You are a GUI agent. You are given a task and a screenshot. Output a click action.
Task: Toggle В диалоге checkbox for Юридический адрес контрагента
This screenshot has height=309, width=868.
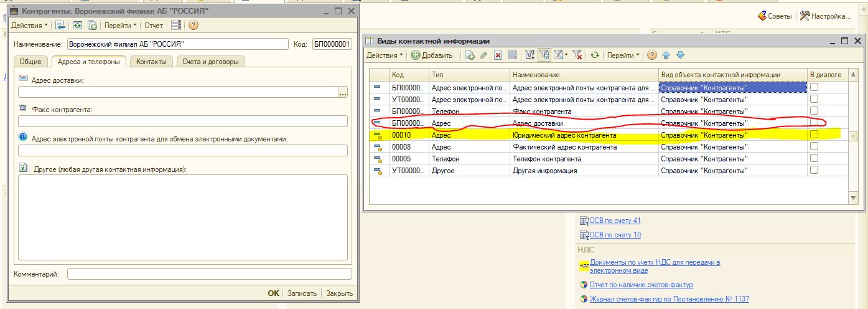[814, 135]
